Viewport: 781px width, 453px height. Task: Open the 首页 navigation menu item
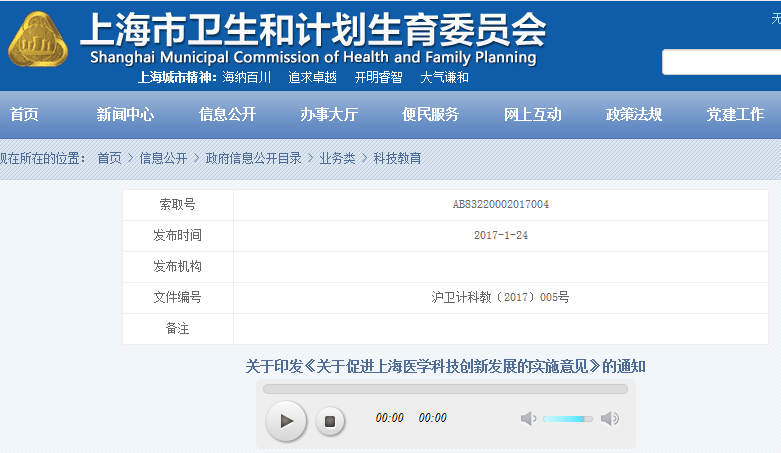[x=24, y=115]
